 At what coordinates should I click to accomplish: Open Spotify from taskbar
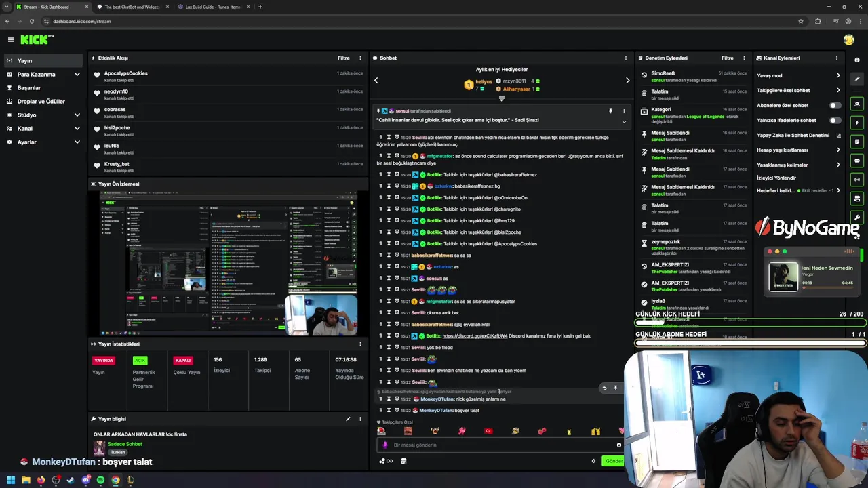pos(100,480)
